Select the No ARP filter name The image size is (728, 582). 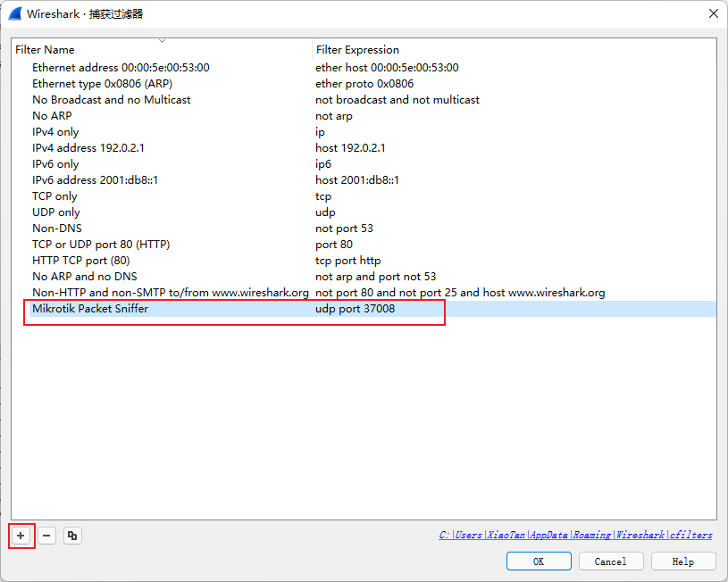click(x=52, y=116)
